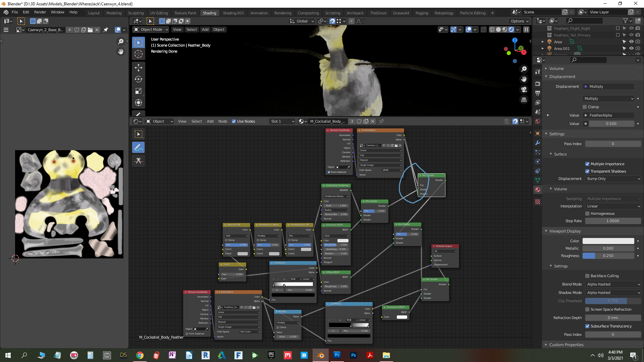
Task: Select the Annotate tool in node editor
Action: pos(138,147)
